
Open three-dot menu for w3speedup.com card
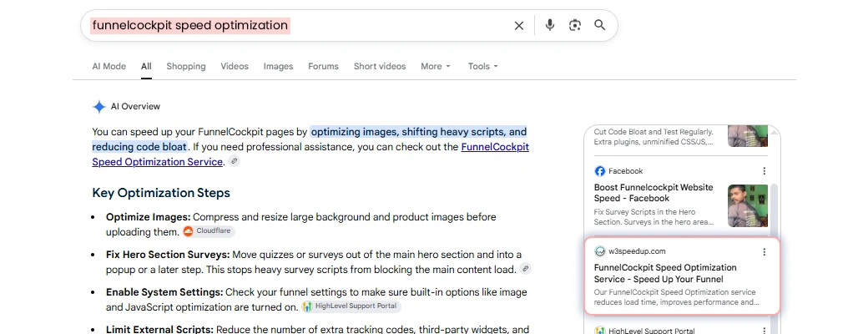point(765,252)
